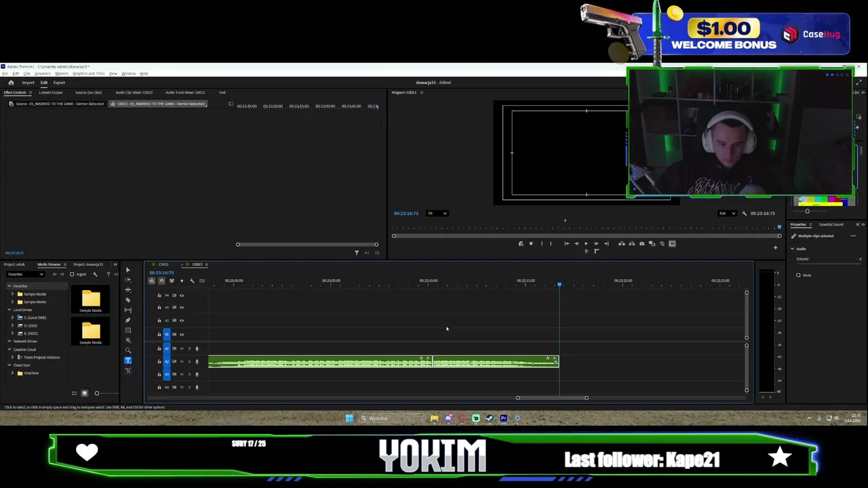Expand the D: (SSD) drive
This screenshot has height=488, width=868.
pos(12,325)
